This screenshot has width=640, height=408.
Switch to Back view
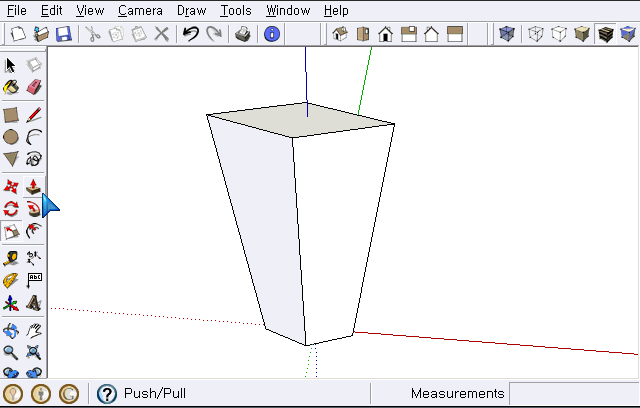[431, 34]
